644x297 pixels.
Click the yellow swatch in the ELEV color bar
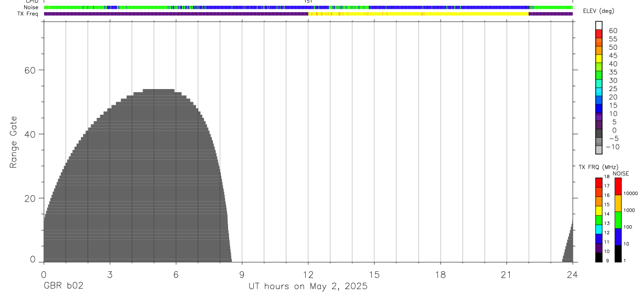[x=599, y=58]
